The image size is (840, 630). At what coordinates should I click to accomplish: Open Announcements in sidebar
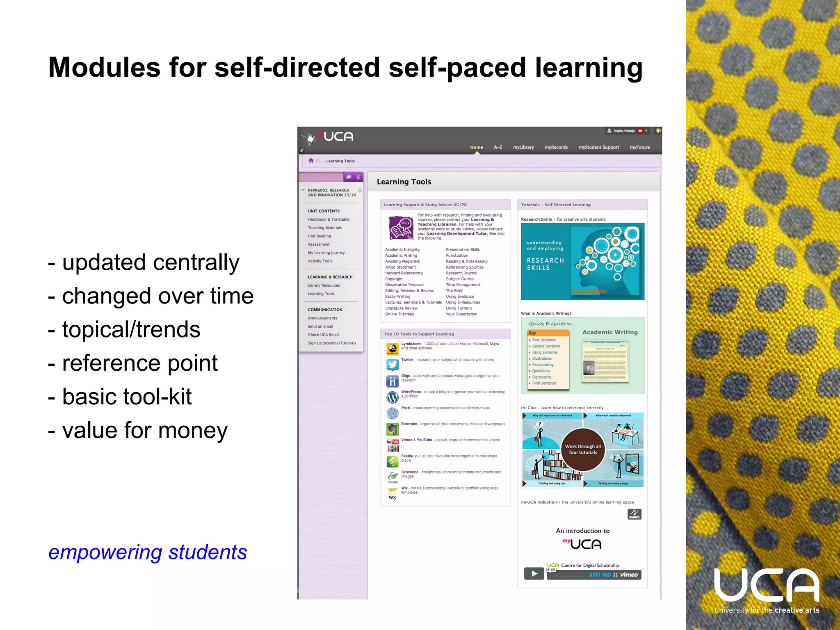pyautogui.click(x=322, y=318)
